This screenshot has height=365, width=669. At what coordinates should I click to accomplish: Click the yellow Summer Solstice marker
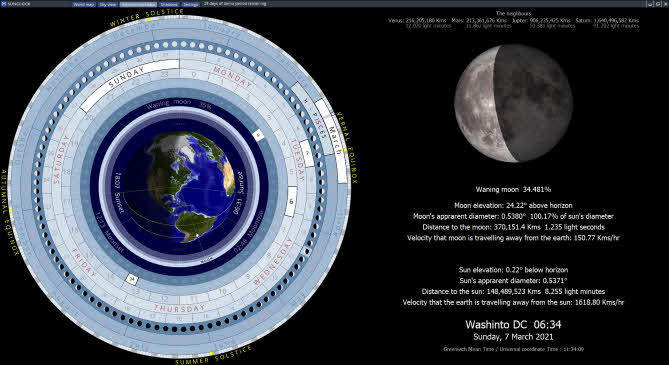tap(211, 353)
